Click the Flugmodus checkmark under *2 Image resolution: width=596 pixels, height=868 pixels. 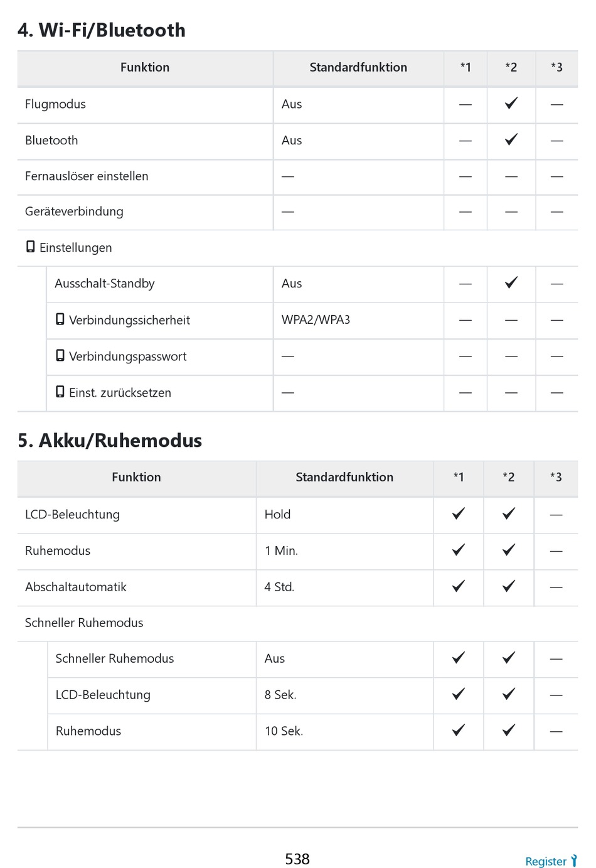tap(511, 104)
